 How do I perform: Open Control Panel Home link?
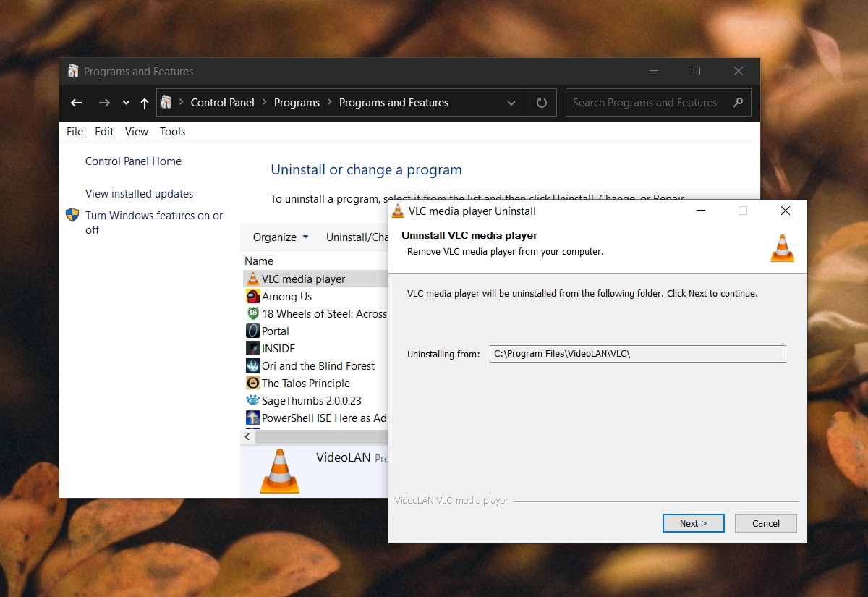coord(133,161)
